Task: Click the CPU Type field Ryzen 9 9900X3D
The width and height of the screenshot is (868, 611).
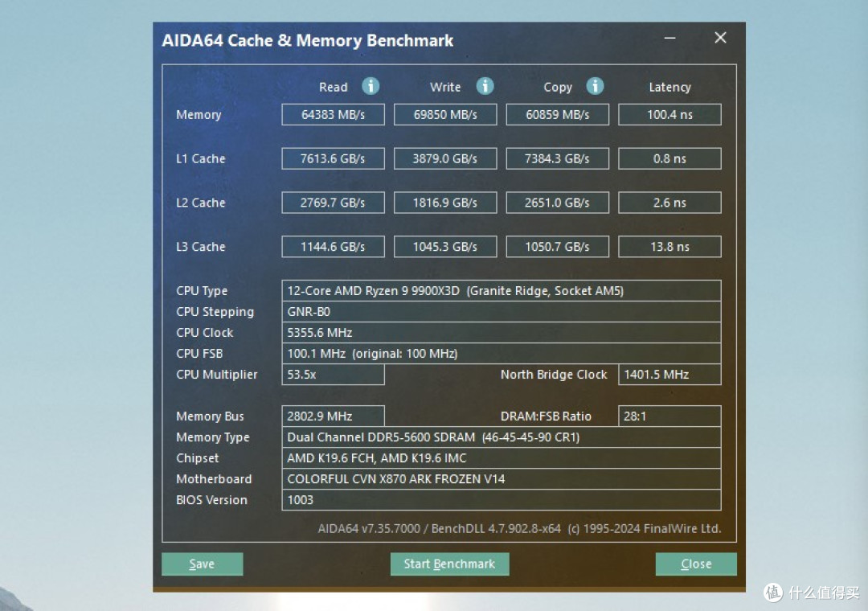Action: pos(502,291)
